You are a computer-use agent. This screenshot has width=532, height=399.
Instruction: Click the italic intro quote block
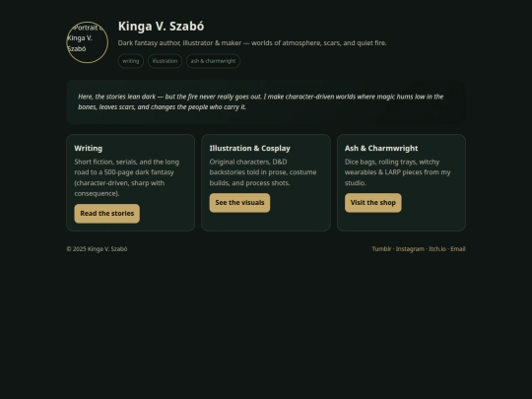click(x=266, y=101)
